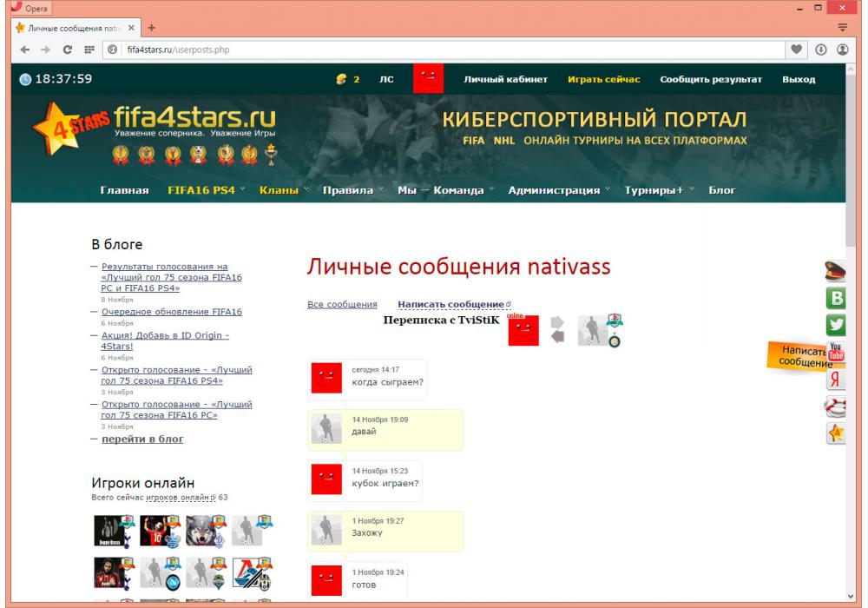Click the heart bookmark icon in address bar
This screenshot has height=608, width=868.
(x=796, y=50)
